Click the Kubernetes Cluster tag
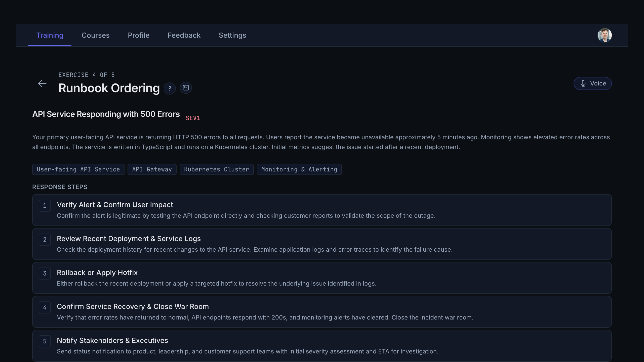The image size is (644, 362). tap(217, 169)
